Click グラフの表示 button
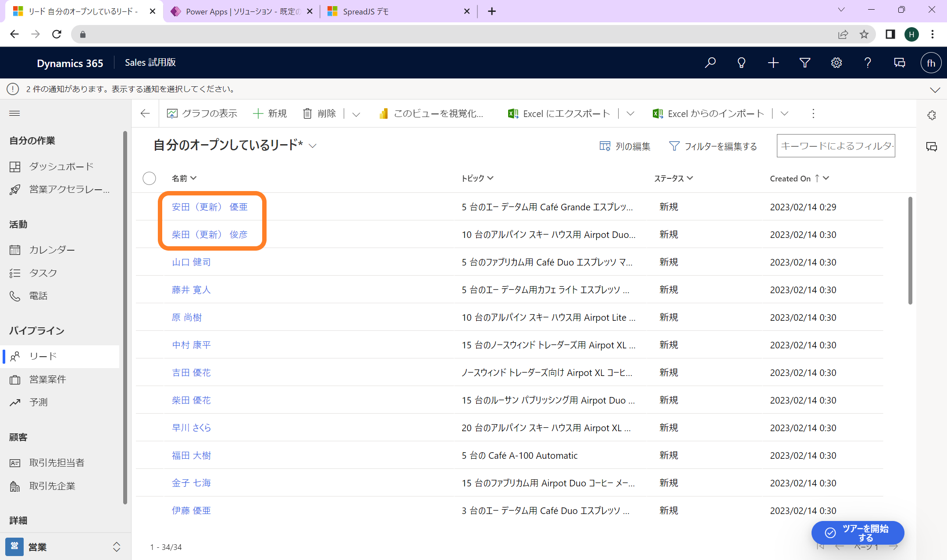Screen dimensions: 947x560 202,113
